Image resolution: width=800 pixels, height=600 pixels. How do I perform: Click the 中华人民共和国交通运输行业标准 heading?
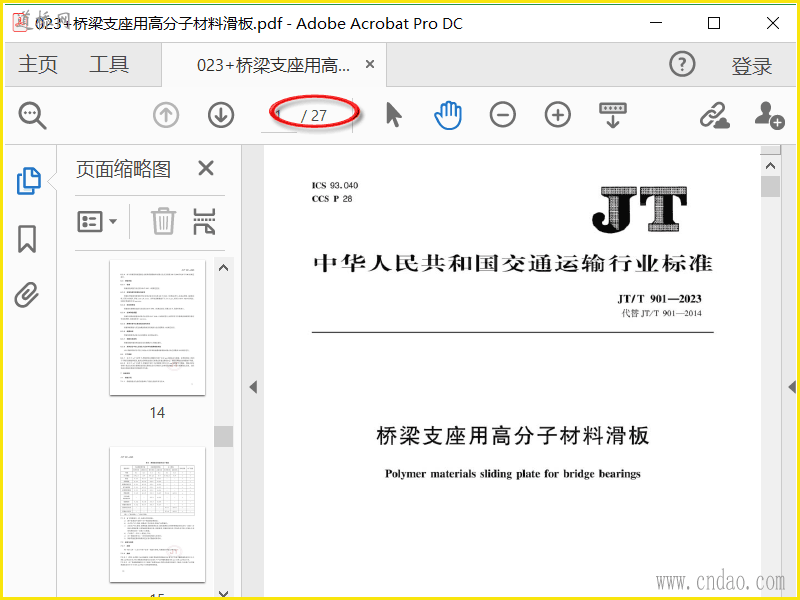513,264
